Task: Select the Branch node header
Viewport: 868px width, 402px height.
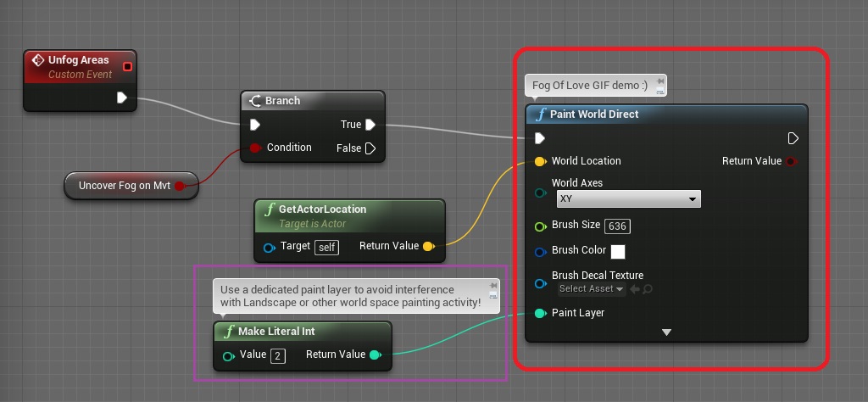Action: (x=313, y=101)
